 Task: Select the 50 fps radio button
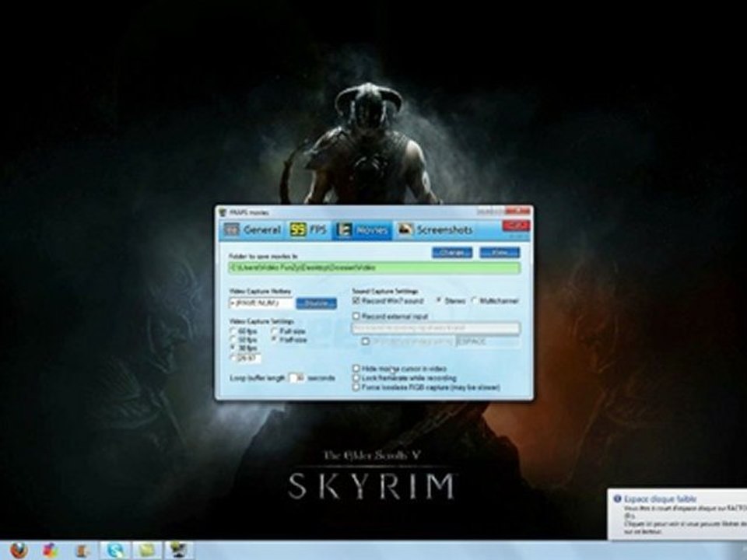pos(233,340)
